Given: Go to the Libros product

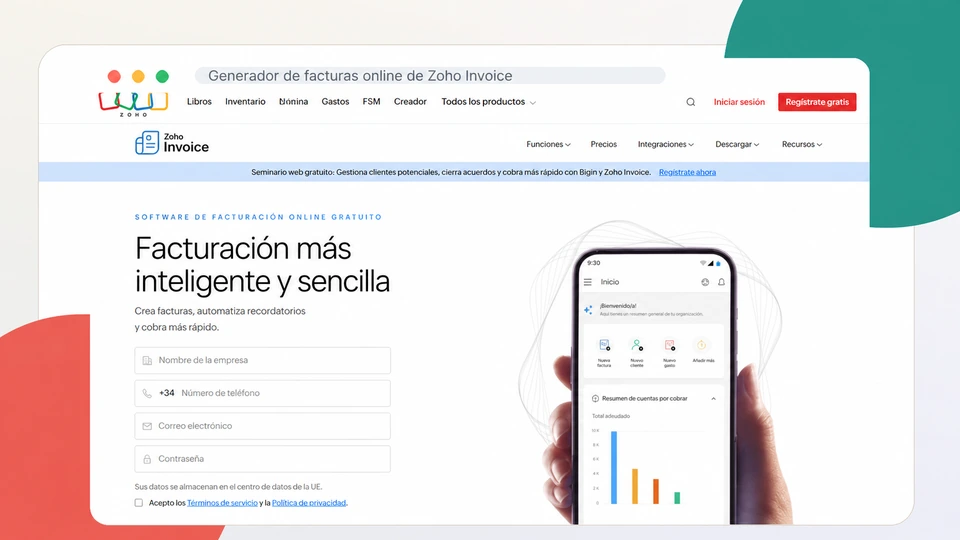Looking at the screenshot, I should (x=199, y=102).
